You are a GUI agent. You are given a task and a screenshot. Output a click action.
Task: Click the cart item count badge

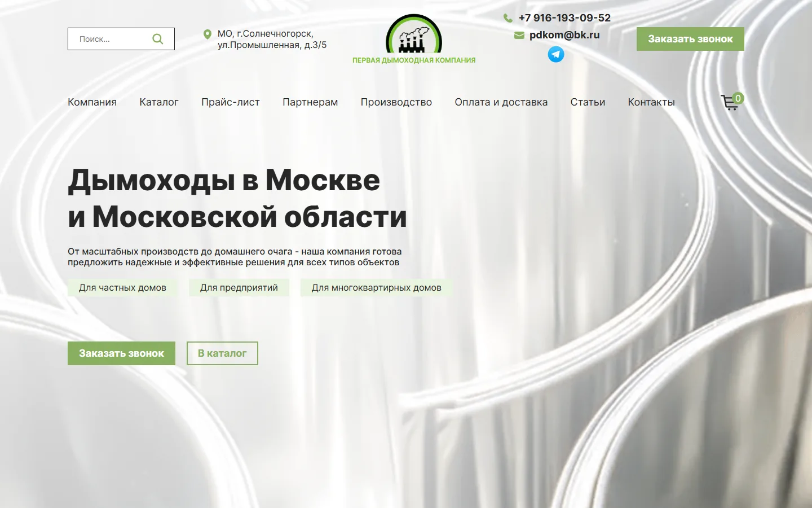click(x=738, y=98)
